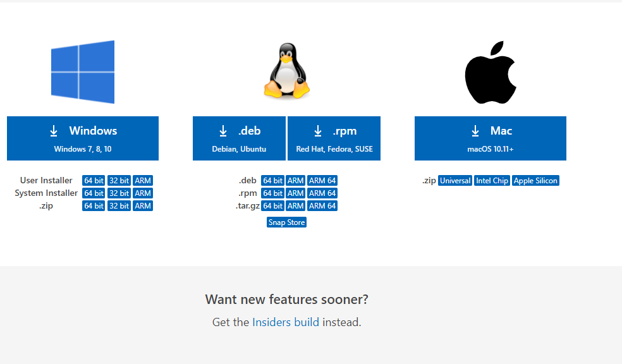This screenshot has height=364, width=622.
Task: Get the Linux .rpm 64 bit package
Action: [x=272, y=193]
